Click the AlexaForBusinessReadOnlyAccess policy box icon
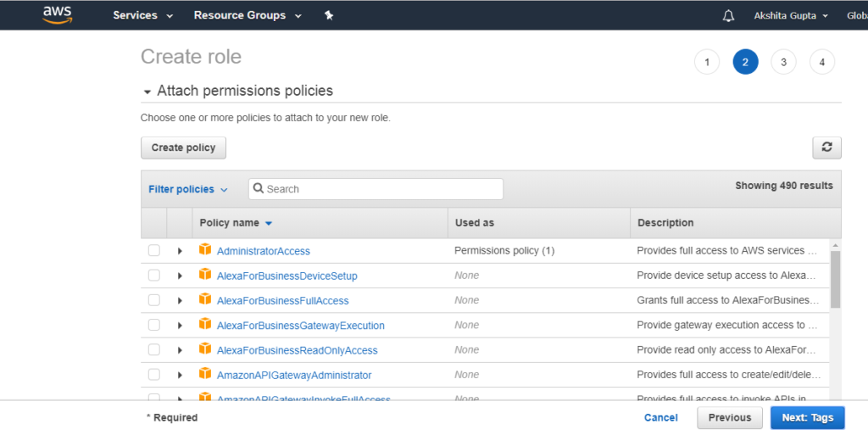Screen dimensions: 868x435 [x=205, y=349]
